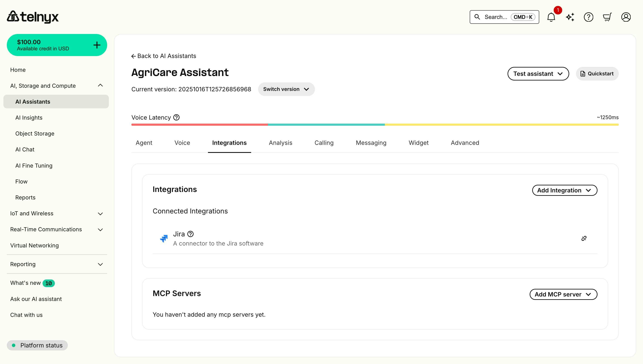Open the Switch version dropdown

286,89
